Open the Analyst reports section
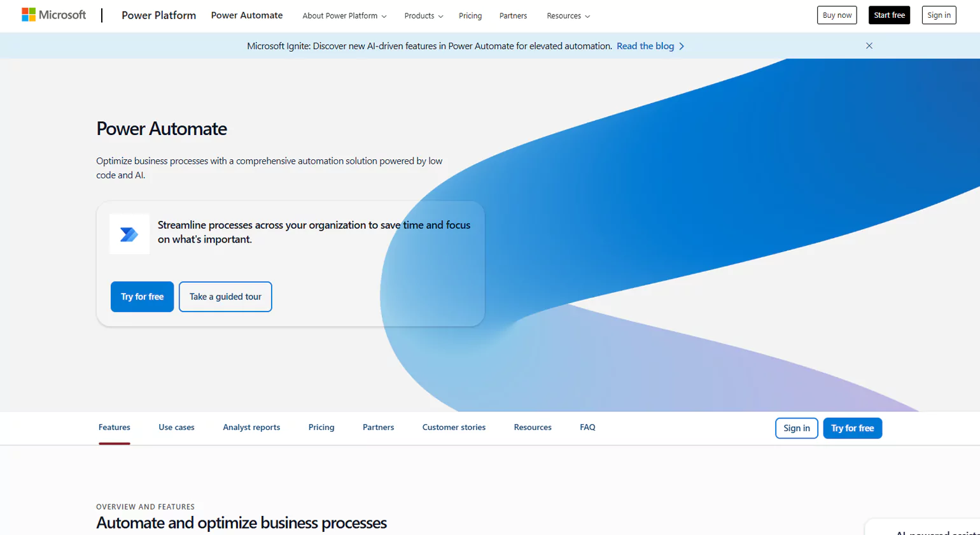 pos(251,427)
